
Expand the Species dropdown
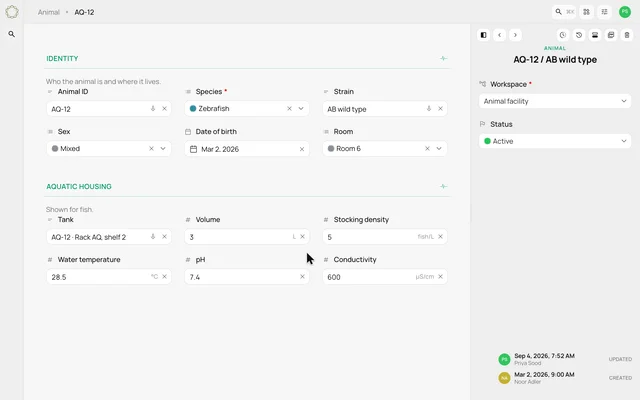coord(301,109)
